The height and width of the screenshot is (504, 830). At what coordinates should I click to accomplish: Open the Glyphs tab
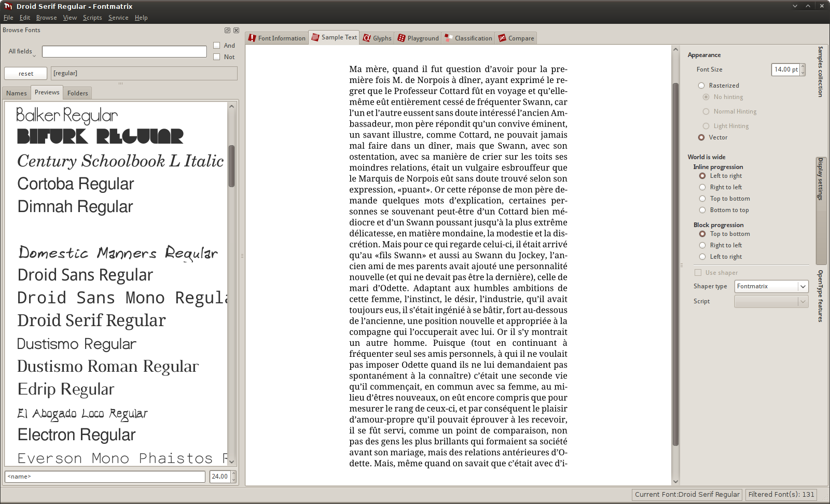pos(377,38)
